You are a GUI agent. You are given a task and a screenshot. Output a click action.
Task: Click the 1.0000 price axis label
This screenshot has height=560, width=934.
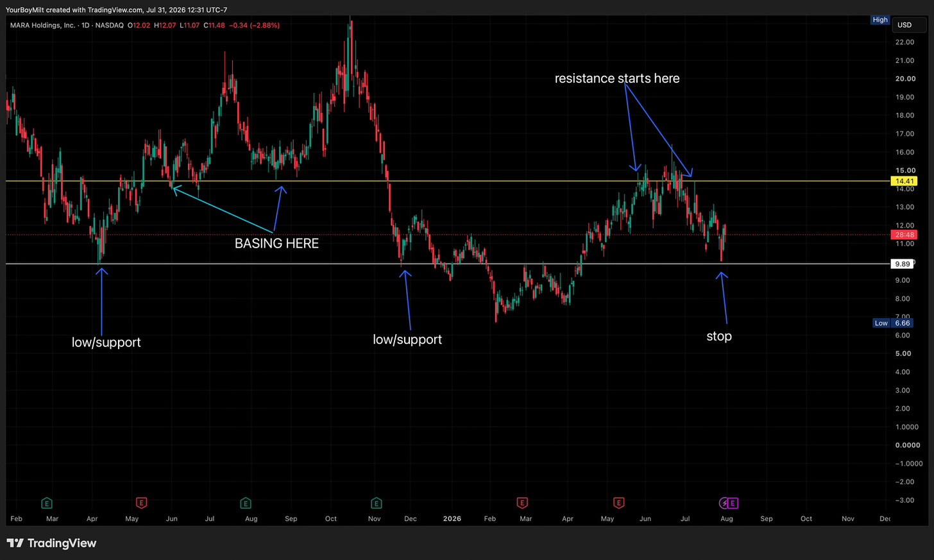(907, 427)
